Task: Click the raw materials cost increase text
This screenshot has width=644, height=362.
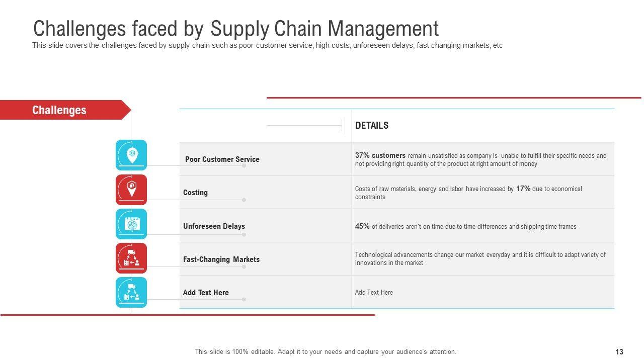Action: 468,193
